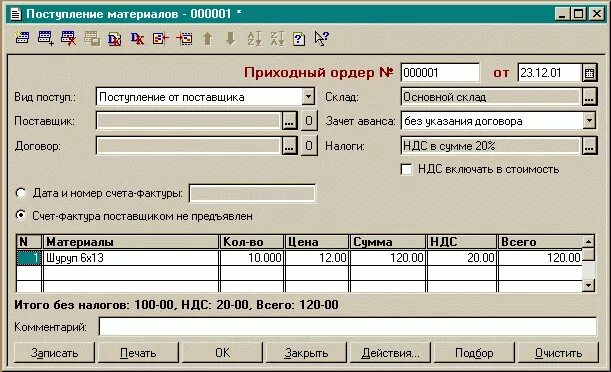Click the Цена column header
The width and height of the screenshot is (611, 372).
click(x=317, y=242)
